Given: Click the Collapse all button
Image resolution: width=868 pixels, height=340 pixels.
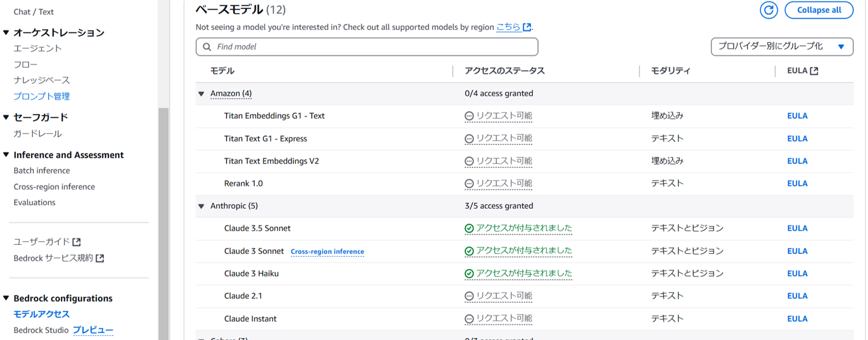Looking at the screenshot, I should 819,10.
